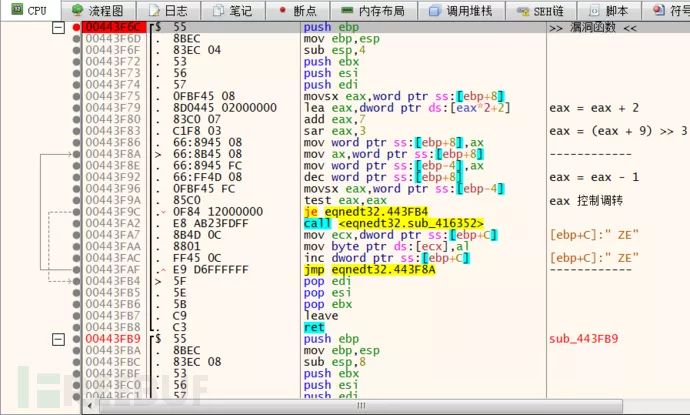Select push ebp at 00443FB9
The width and height of the screenshot is (690, 415).
click(x=331, y=339)
